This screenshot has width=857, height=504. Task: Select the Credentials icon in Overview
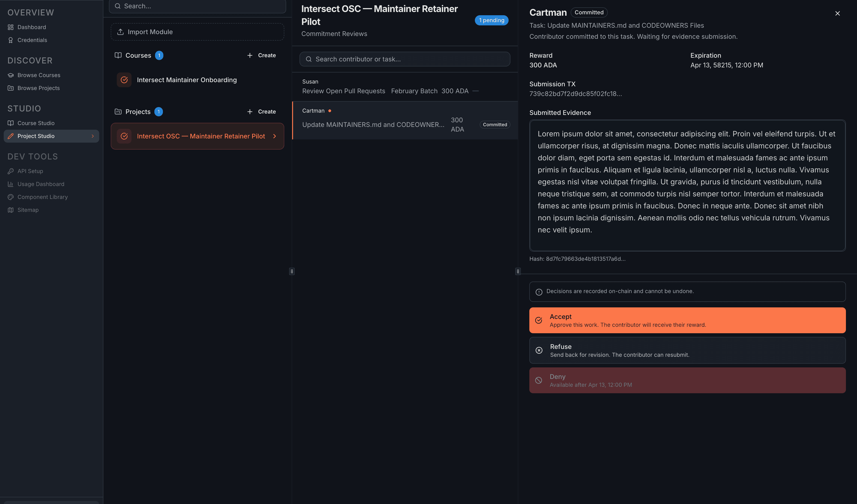[x=11, y=40]
